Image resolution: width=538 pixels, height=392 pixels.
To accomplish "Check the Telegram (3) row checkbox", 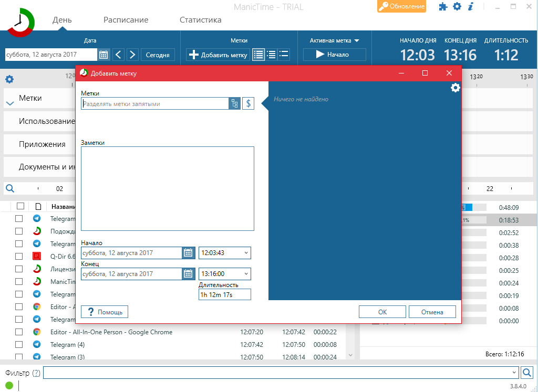I will pyautogui.click(x=19, y=356).
